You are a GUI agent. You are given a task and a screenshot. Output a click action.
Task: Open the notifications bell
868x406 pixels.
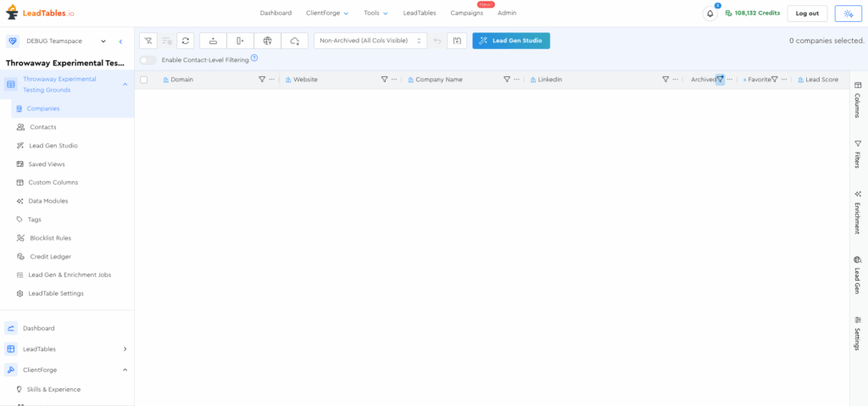click(x=710, y=14)
